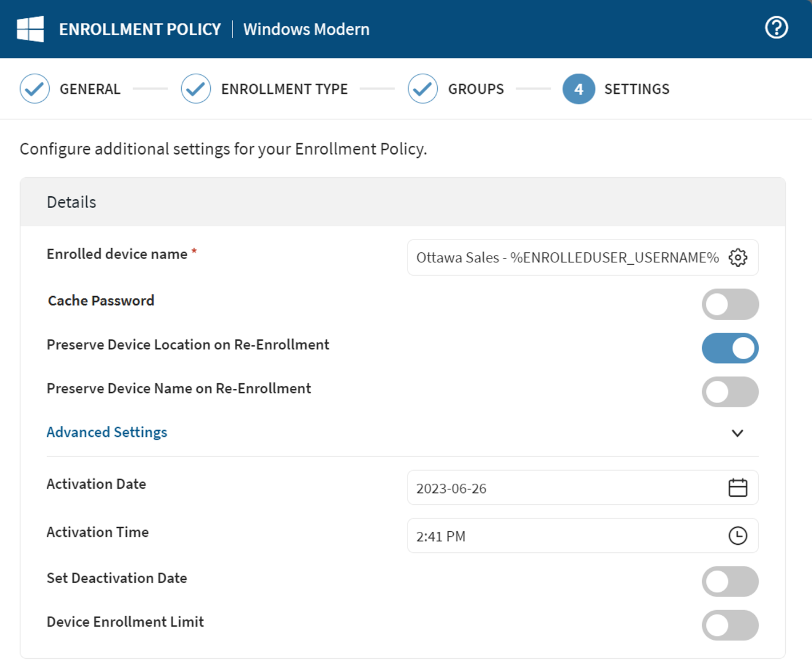Screen dimensions: 812x669
Task: Click the Advanced Settings link
Action: coord(106,432)
